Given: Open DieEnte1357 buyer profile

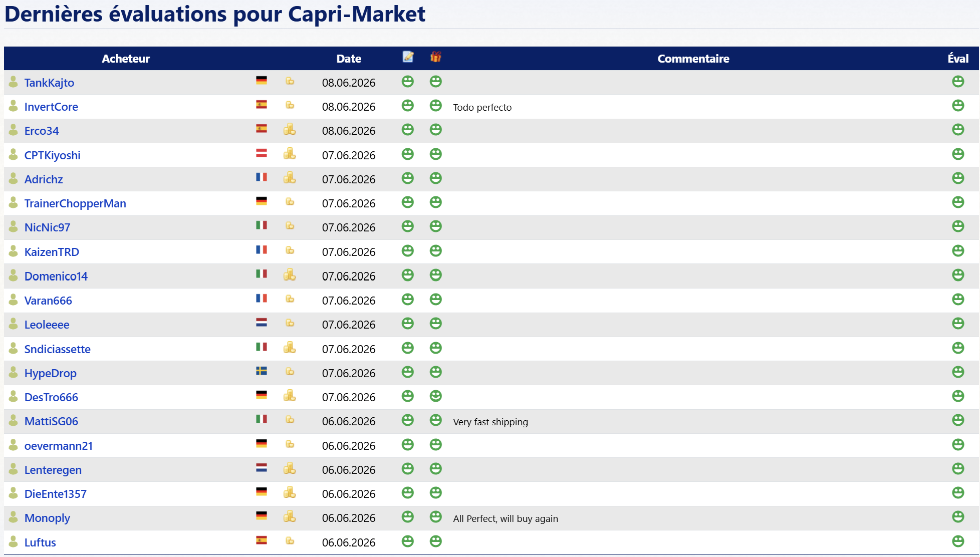Looking at the screenshot, I should [x=56, y=494].
